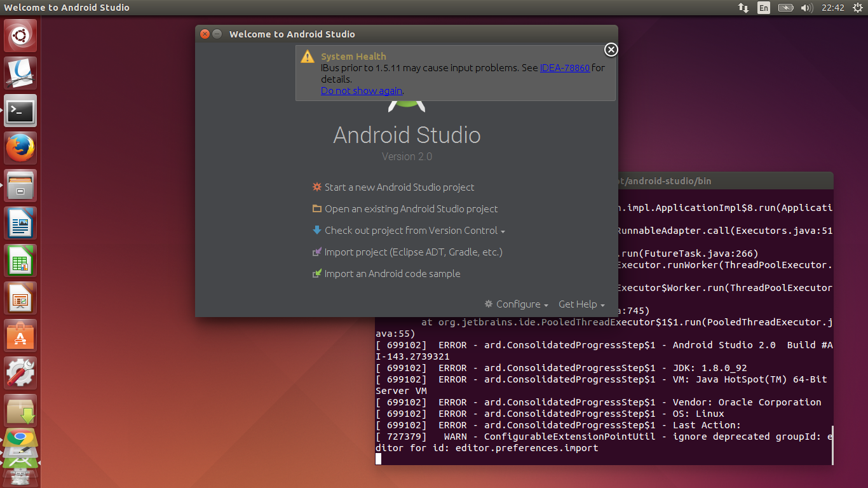868x488 pixels.
Task: Open the En keyboard input indicator
Action: click(x=764, y=8)
